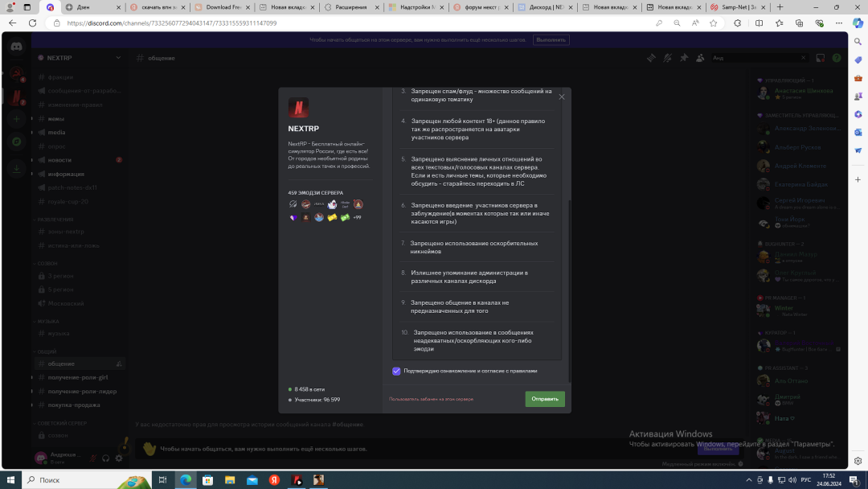Open Outlook icon in Edge sidebar
Screen dimensions: 868x489
pos(858,133)
